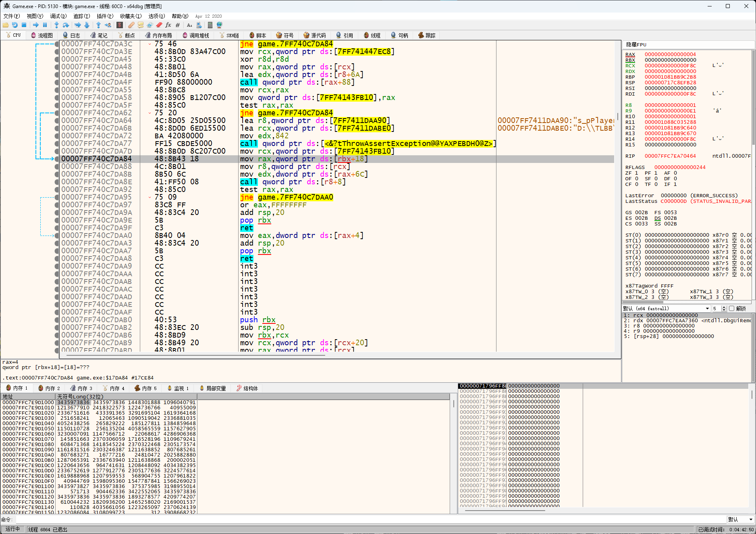The width and height of the screenshot is (756, 534).
Task: Click the RFLAGS value 0000000000000244
Action: 680,167
